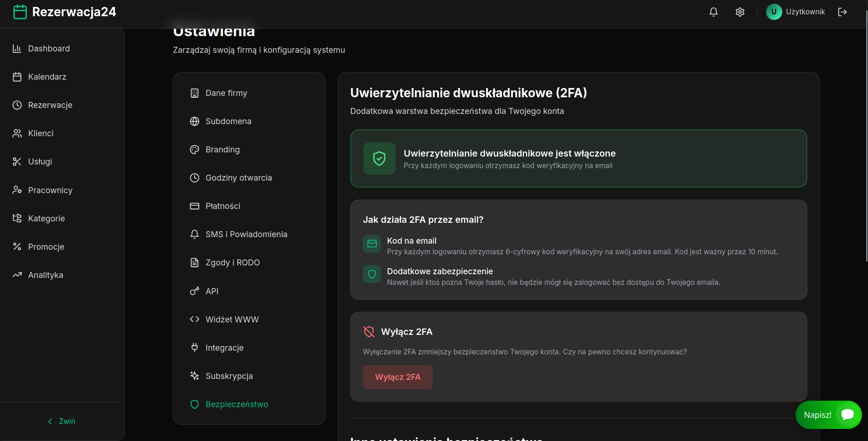This screenshot has width=868, height=441.
Task: Open the Napisz! chat widget
Action: (x=829, y=415)
